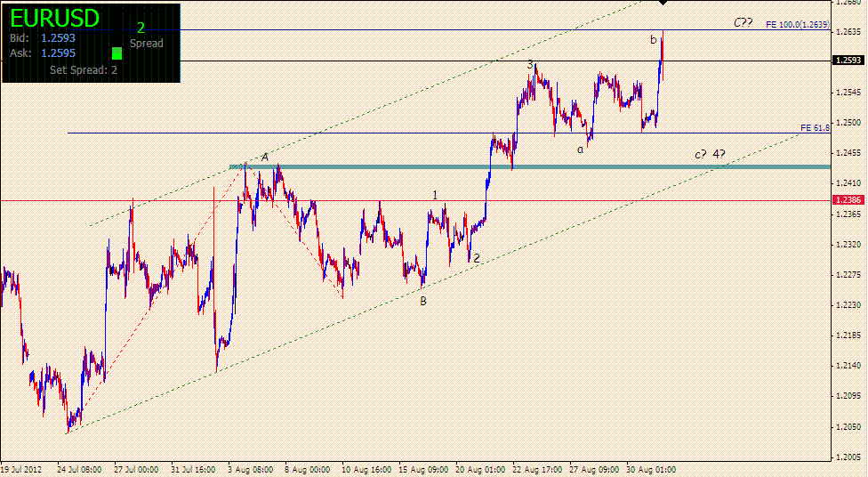868x477 pixels.
Task: Click the '15 Aug 09:00' time label
Action: coord(423,470)
